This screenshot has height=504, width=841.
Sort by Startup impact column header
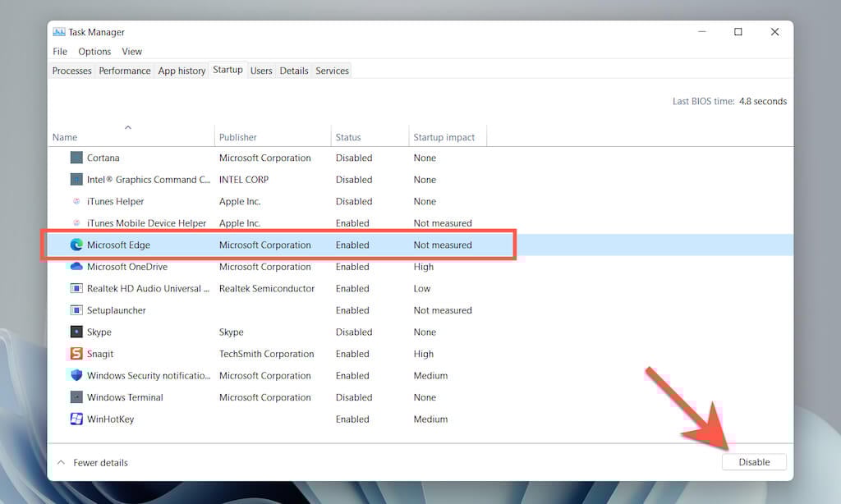point(444,137)
